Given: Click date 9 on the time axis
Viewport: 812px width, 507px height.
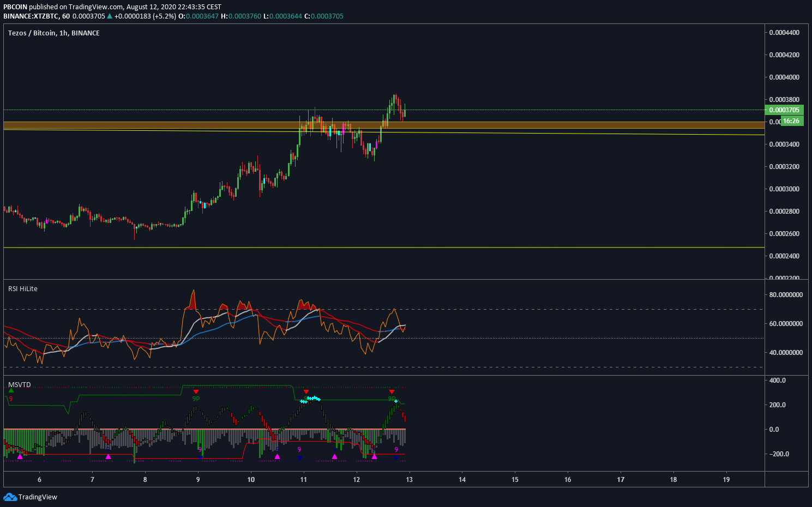Looking at the screenshot, I should tap(198, 480).
